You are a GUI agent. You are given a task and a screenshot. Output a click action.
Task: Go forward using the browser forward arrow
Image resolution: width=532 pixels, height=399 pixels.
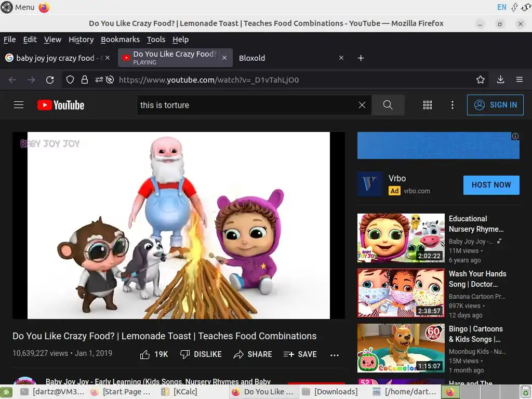31,79
